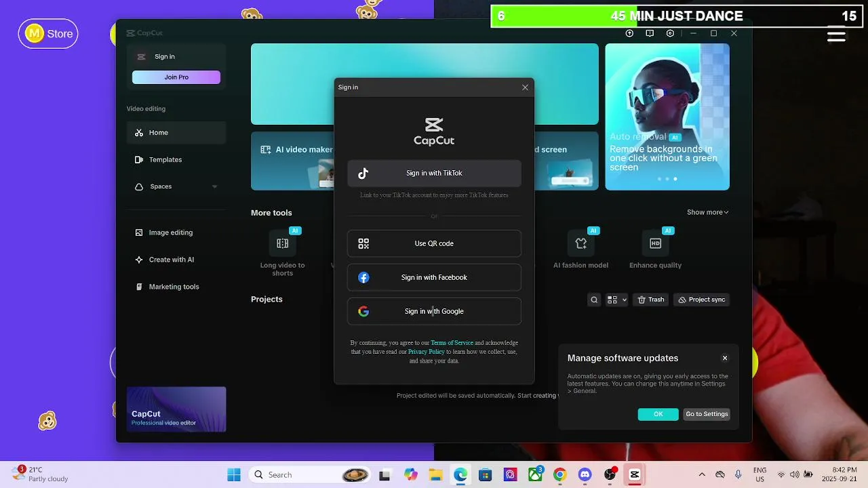The width and height of the screenshot is (868, 488).
Task: Click the update upload arrow icon
Action: coord(629,33)
